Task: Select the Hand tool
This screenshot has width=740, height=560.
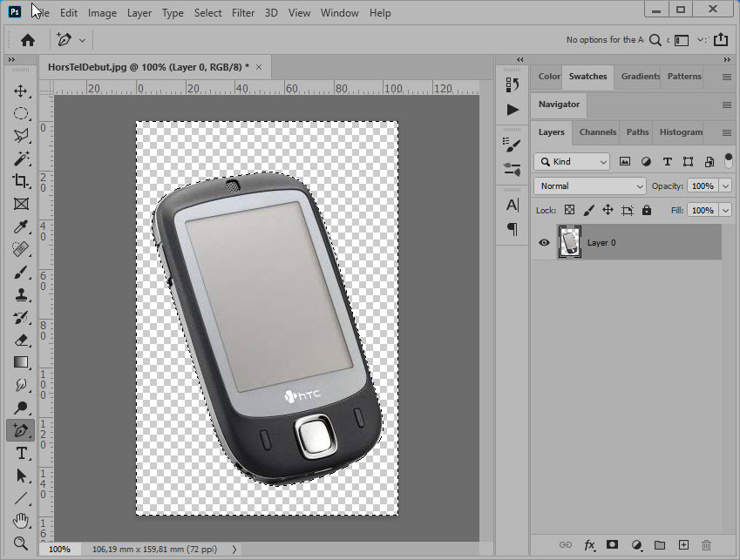Action: [20, 521]
